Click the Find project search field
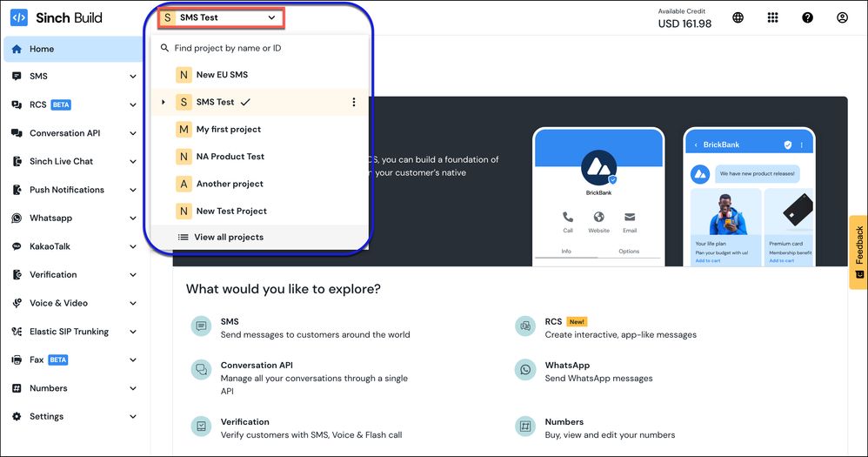Image resolution: width=868 pixels, height=457 pixels. 260,48
